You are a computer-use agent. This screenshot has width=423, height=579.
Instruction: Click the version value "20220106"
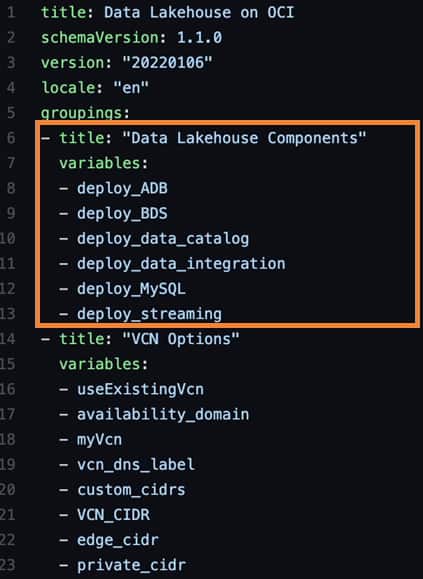[x=167, y=63]
